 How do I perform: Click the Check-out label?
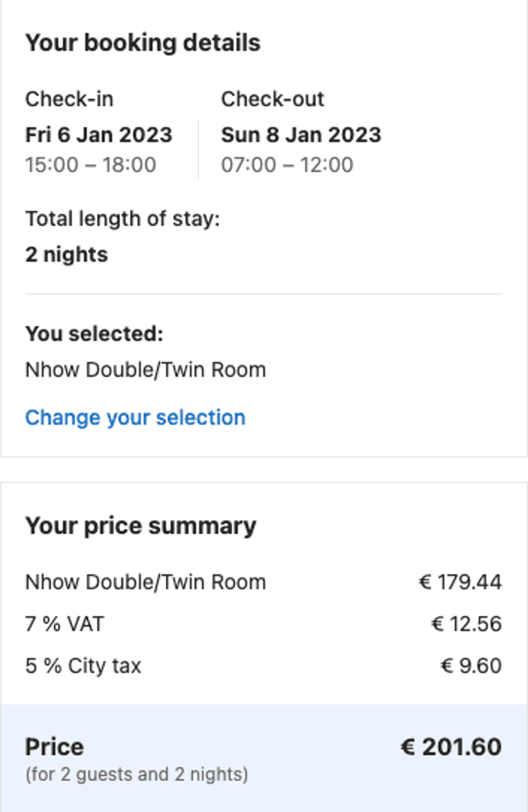pos(273,99)
